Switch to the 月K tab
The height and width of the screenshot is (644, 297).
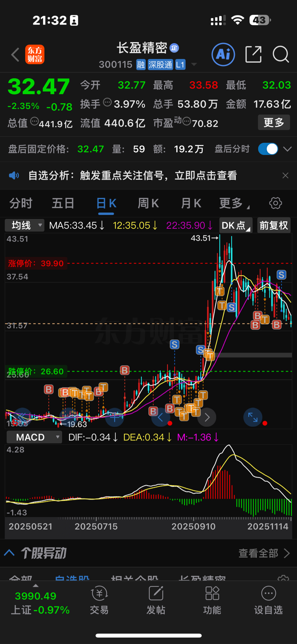click(x=191, y=203)
